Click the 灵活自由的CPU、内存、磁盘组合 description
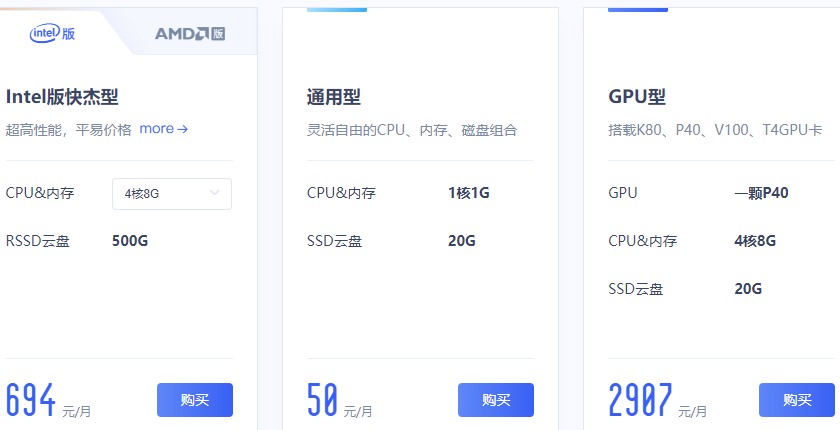Image resolution: width=840 pixels, height=430 pixels. pos(412,130)
